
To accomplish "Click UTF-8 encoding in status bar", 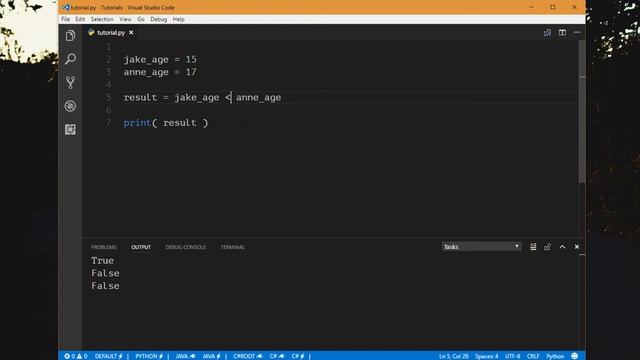I will [x=513, y=356].
